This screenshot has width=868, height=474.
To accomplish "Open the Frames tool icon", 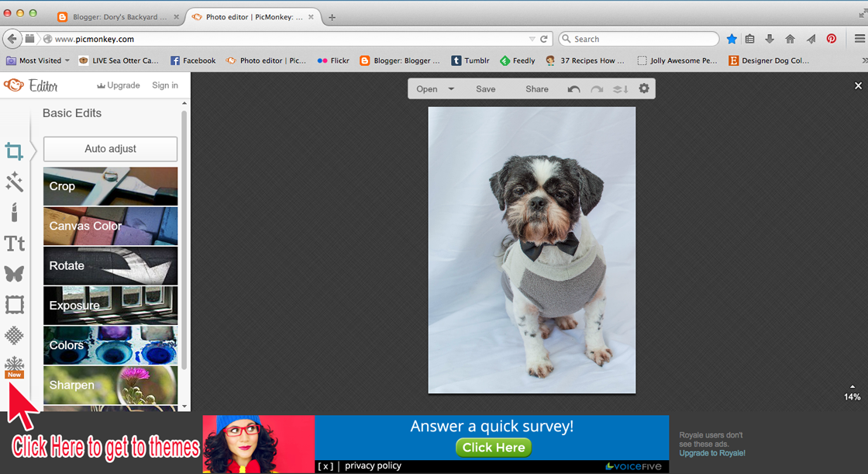I will (x=15, y=304).
